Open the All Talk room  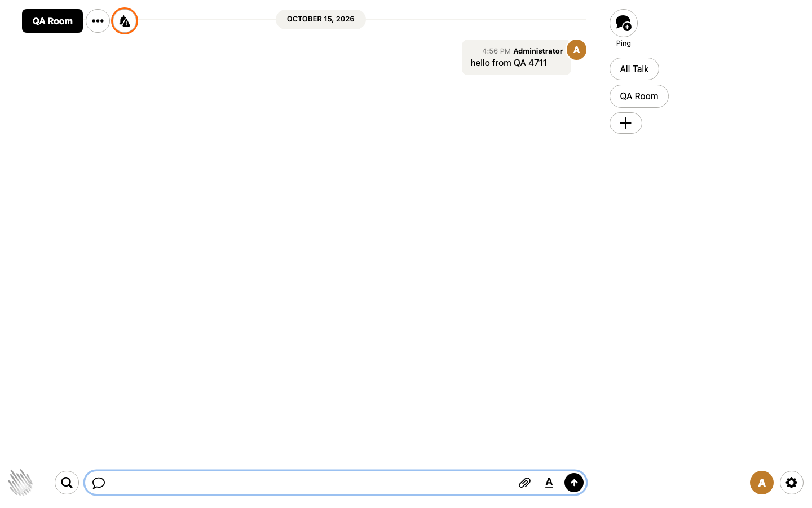click(634, 69)
